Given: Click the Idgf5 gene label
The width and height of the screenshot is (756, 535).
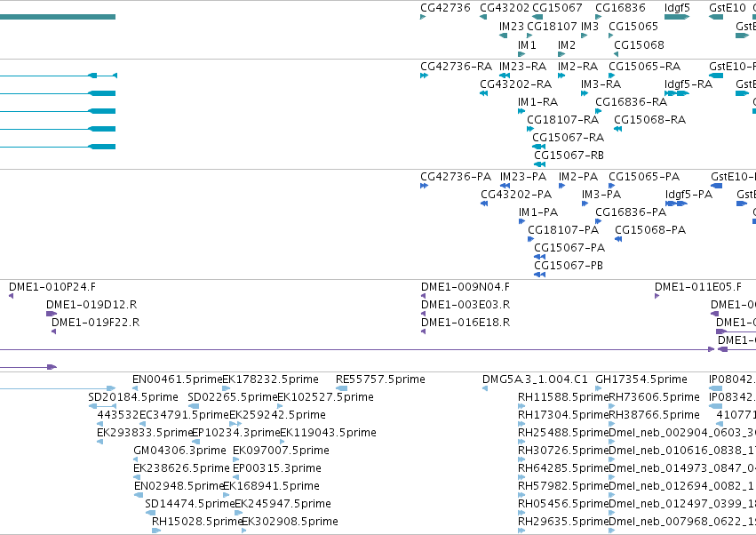Looking at the screenshot, I should tap(677, 8).
